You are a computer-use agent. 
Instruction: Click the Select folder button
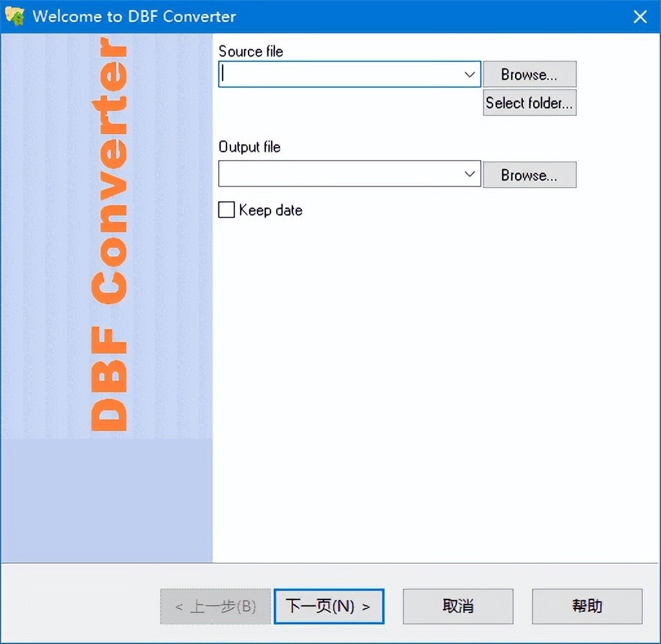coord(529,103)
